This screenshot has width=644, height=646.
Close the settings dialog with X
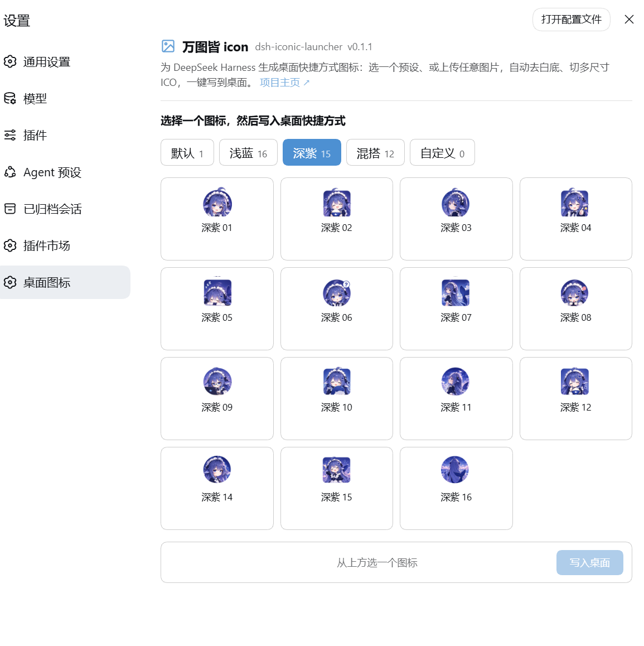tap(629, 20)
